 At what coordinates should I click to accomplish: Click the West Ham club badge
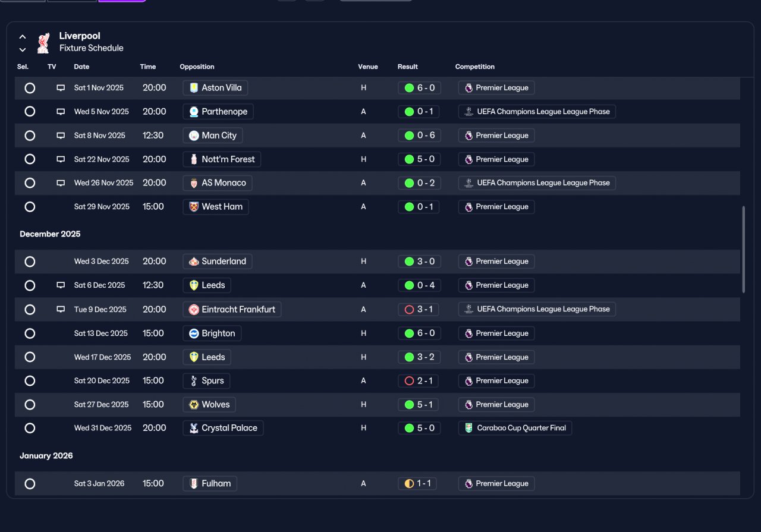click(193, 207)
